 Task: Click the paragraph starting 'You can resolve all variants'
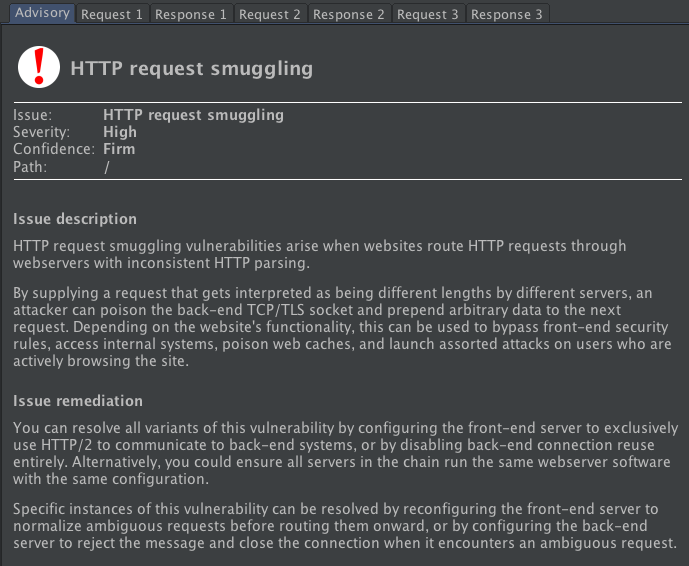pos(345,454)
